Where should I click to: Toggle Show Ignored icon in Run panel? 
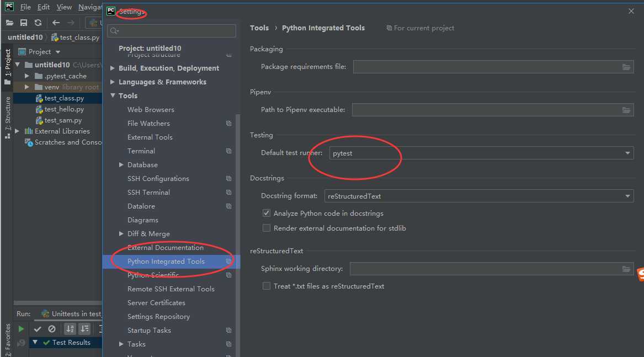pos(52,329)
